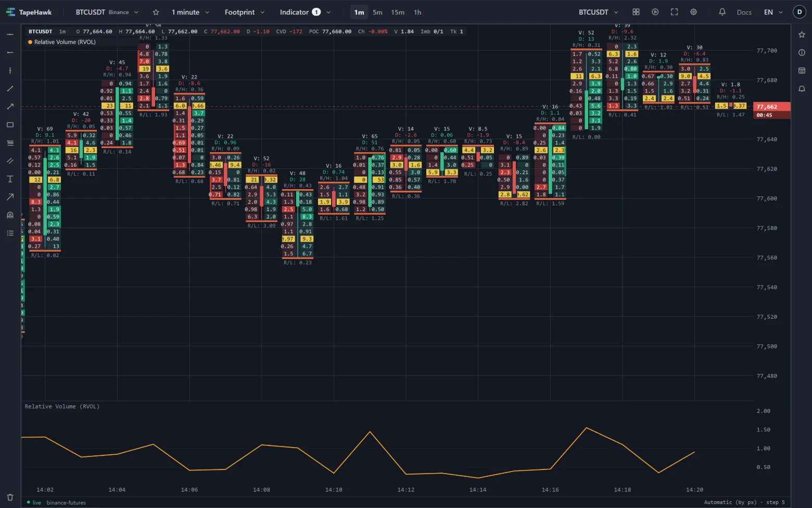Image resolution: width=812 pixels, height=508 pixels.
Task: Open chart settings gear
Action: [694, 12]
